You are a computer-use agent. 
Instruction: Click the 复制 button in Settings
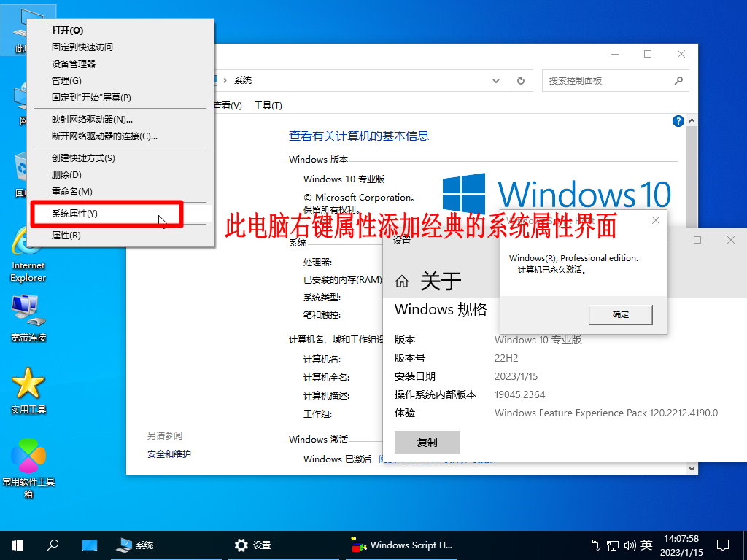pyautogui.click(x=427, y=443)
